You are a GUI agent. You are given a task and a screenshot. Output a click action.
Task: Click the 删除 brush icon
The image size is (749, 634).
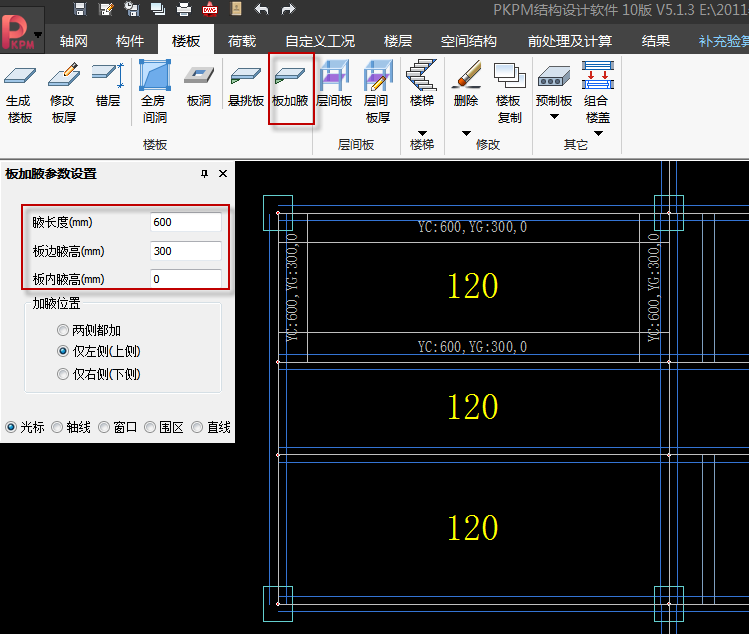pos(466,74)
